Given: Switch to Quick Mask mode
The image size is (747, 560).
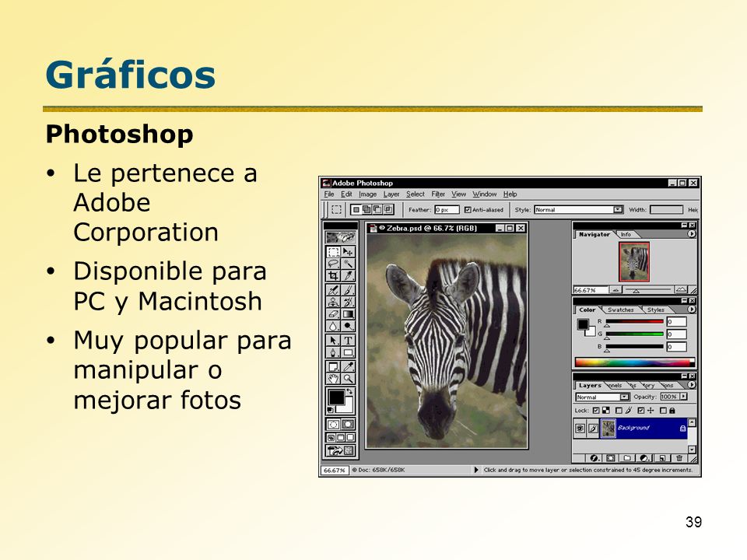Looking at the screenshot, I should pos(349,423).
